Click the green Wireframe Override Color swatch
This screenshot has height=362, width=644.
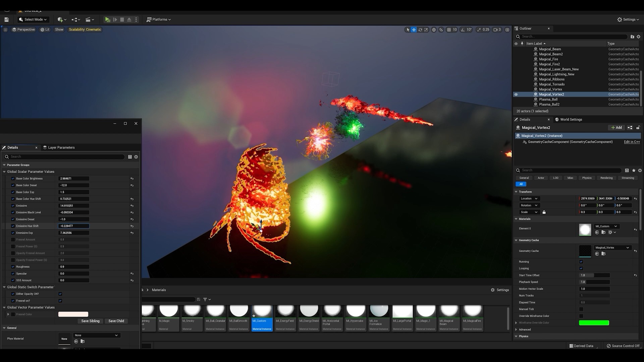[x=594, y=322]
